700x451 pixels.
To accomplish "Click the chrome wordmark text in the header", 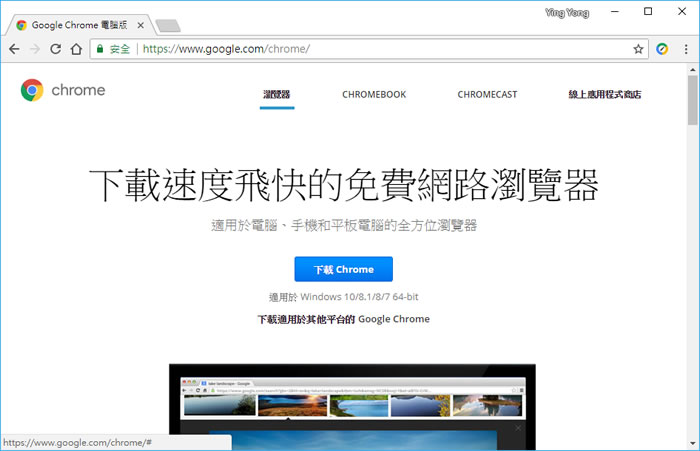I will click(78, 90).
